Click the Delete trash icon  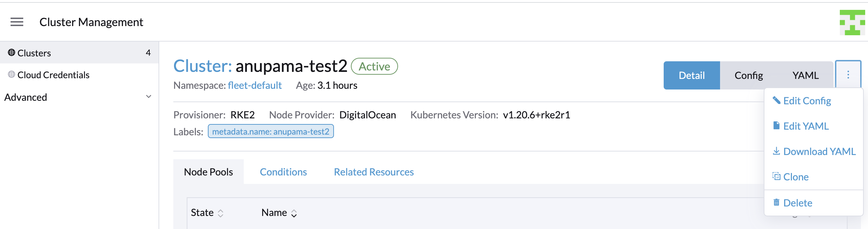(776, 202)
